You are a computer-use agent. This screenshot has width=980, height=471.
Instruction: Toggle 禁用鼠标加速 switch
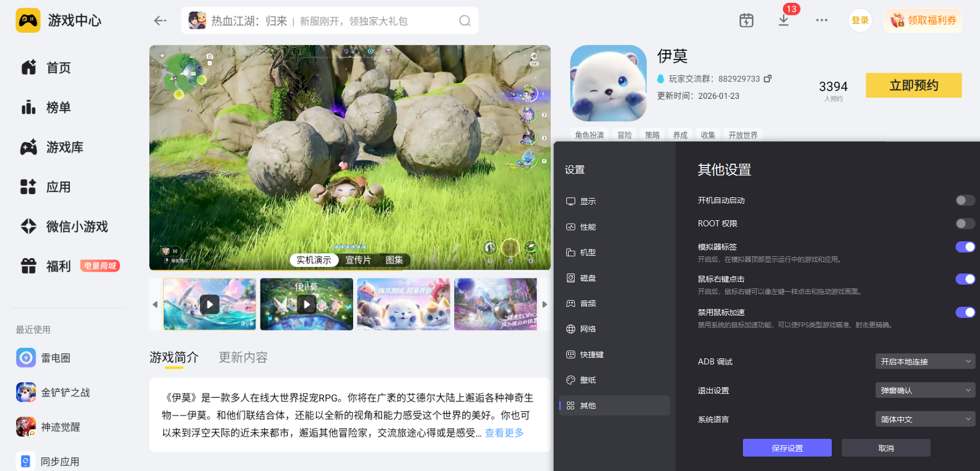(965, 312)
